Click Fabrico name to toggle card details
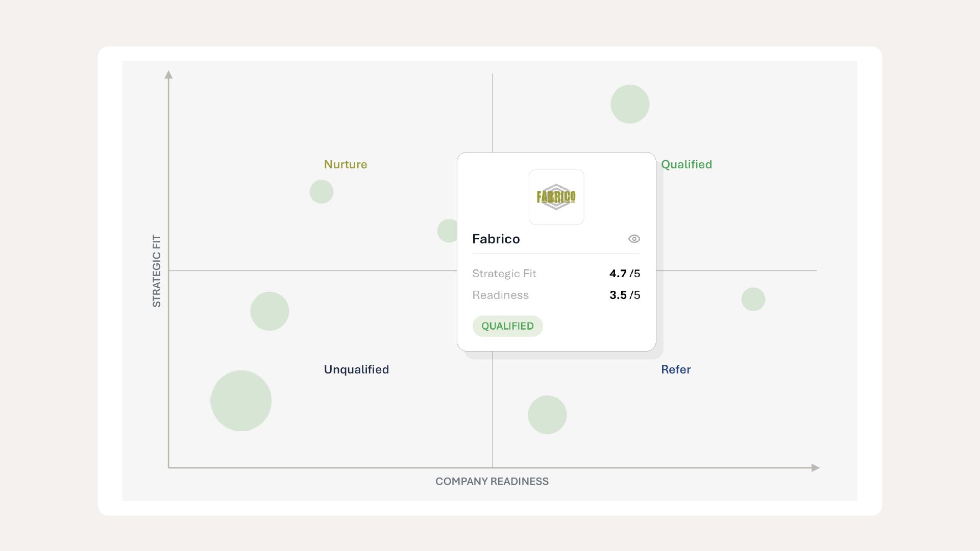The image size is (980, 551). 496,239
